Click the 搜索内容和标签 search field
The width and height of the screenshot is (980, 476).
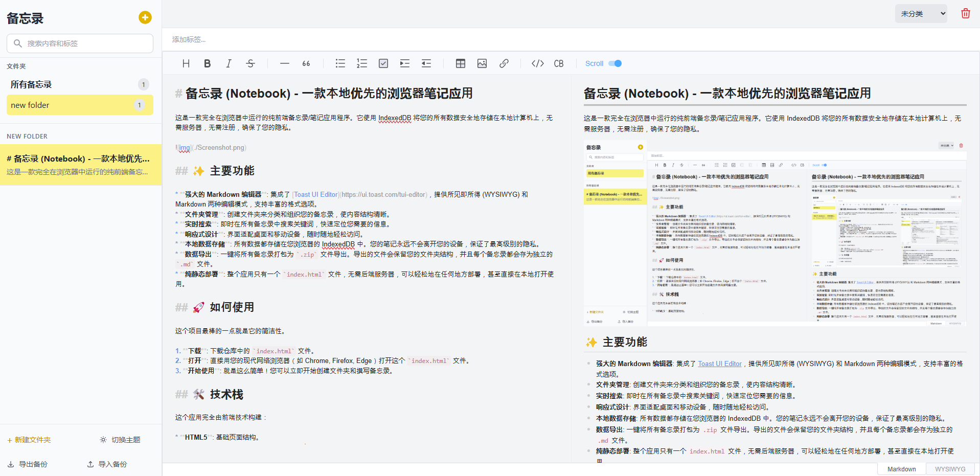(x=79, y=43)
